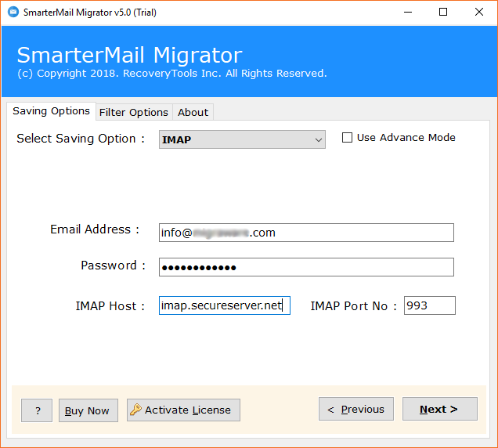The image size is (498, 448).
Task: Enable the Use Advance Mode checkbox
Action: tap(347, 138)
